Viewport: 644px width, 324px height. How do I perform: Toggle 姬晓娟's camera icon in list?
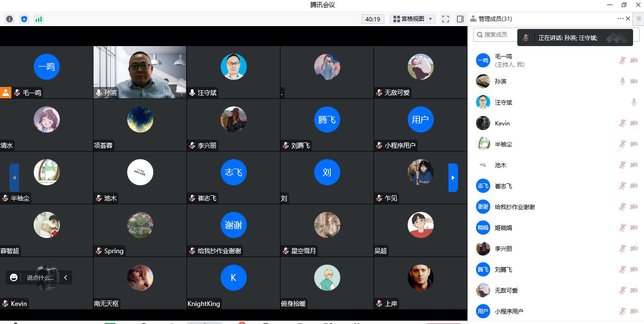pyautogui.click(x=634, y=228)
